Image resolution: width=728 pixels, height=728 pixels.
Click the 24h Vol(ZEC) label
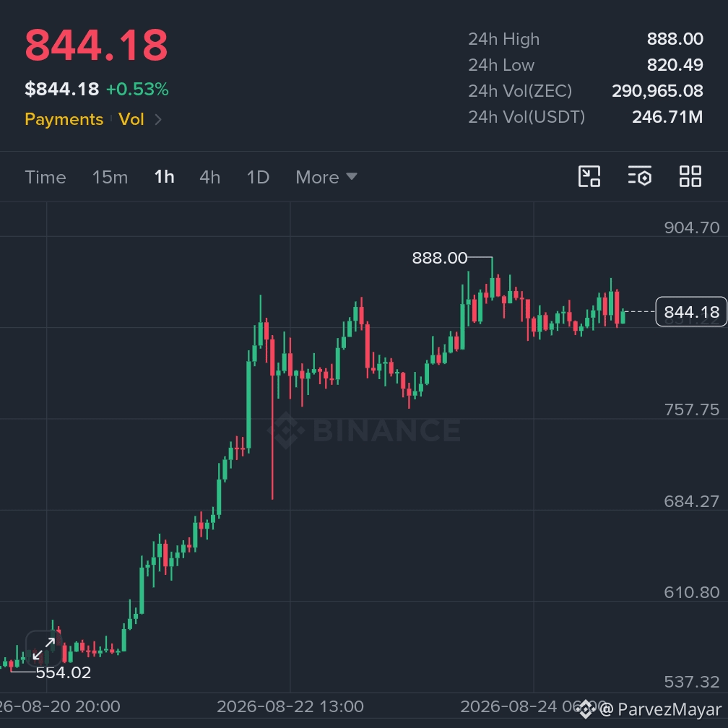click(x=520, y=91)
